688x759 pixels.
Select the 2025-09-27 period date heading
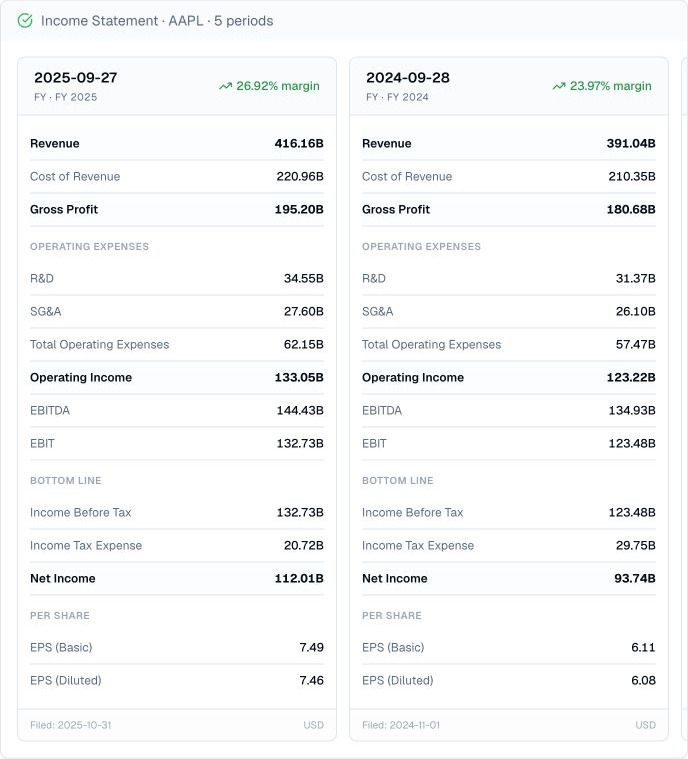point(76,77)
